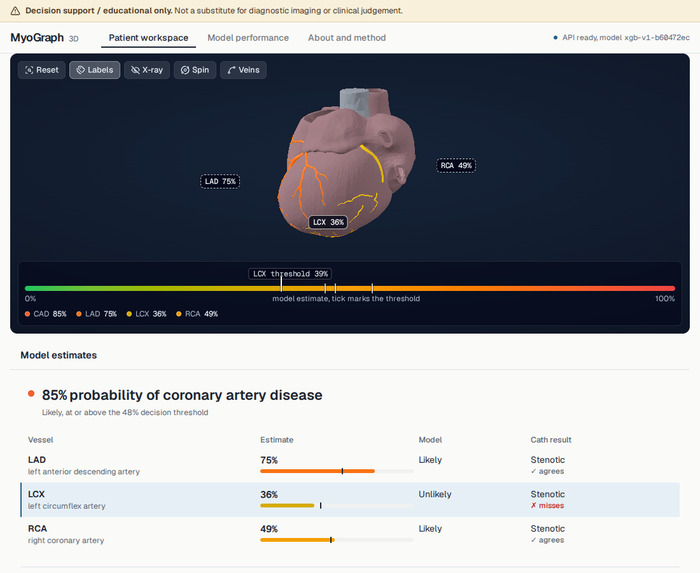700x573 pixels.
Task: Click 'agrees' under RCA cath result
Action: [547, 540]
